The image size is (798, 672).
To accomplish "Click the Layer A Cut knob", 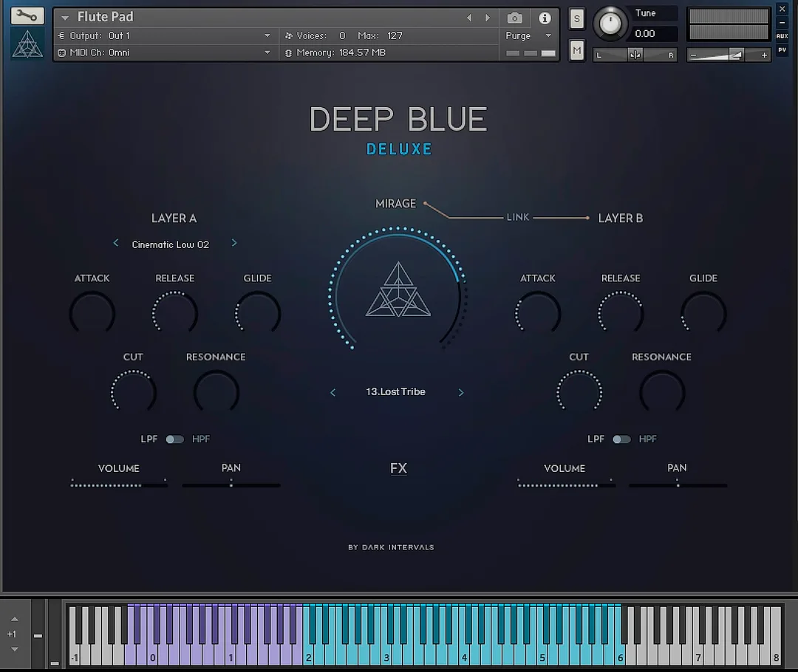I will (133, 392).
